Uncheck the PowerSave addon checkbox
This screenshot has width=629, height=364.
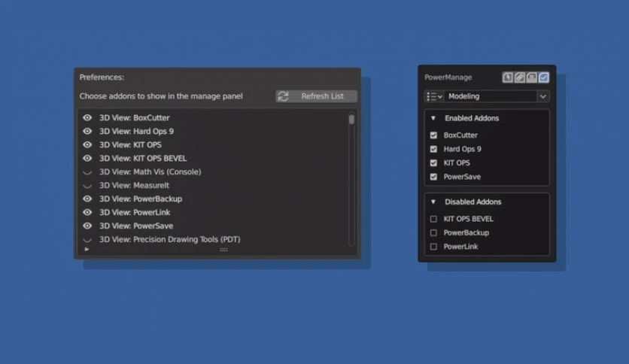[433, 177]
